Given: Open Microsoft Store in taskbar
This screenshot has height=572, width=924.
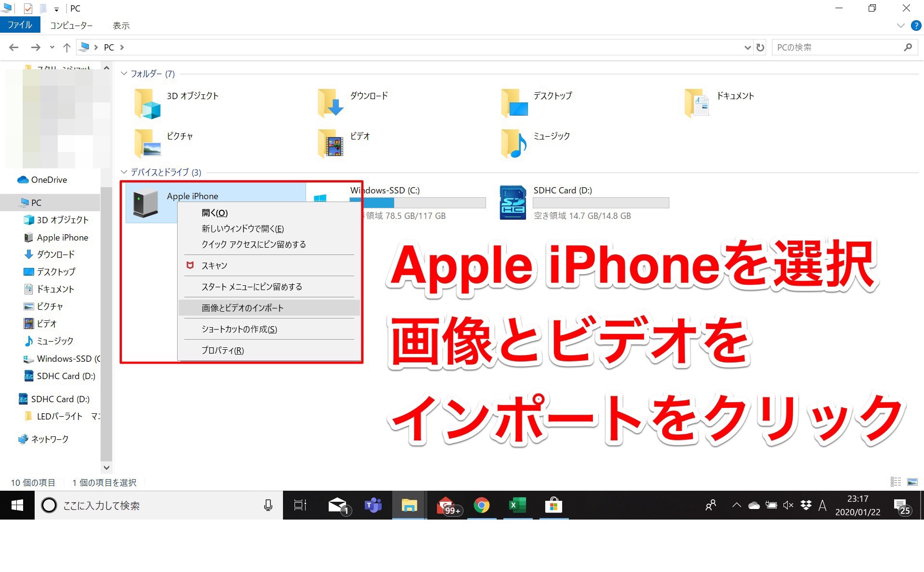Looking at the screenshot, I should point(553,505).
